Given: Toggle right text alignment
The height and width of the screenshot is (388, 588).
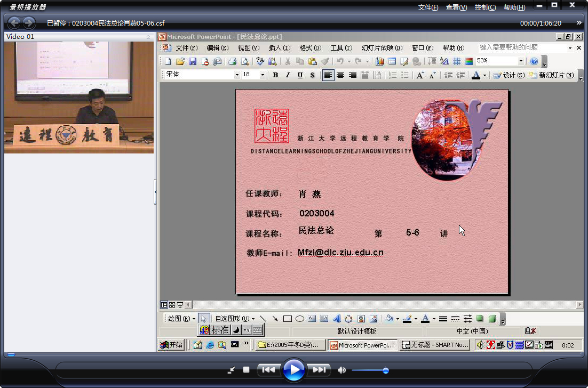Looking at the screenshot, I should [353, 75].
